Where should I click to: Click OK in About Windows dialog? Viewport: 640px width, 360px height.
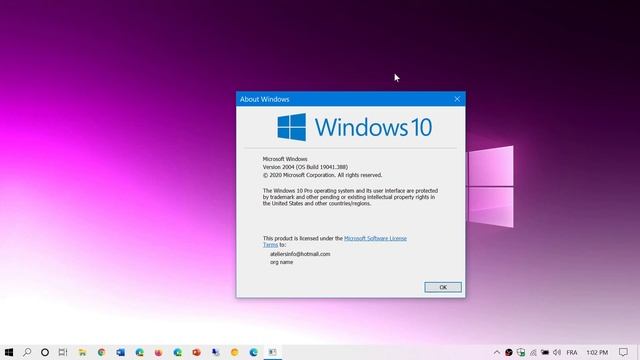click(x=443, y=287)
